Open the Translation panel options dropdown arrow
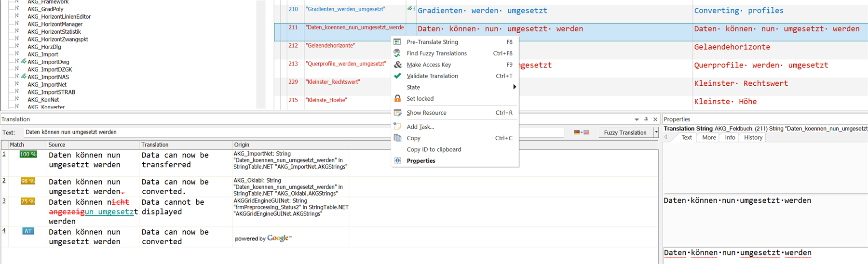Screen dimensions: 868x264 (637, 119)
